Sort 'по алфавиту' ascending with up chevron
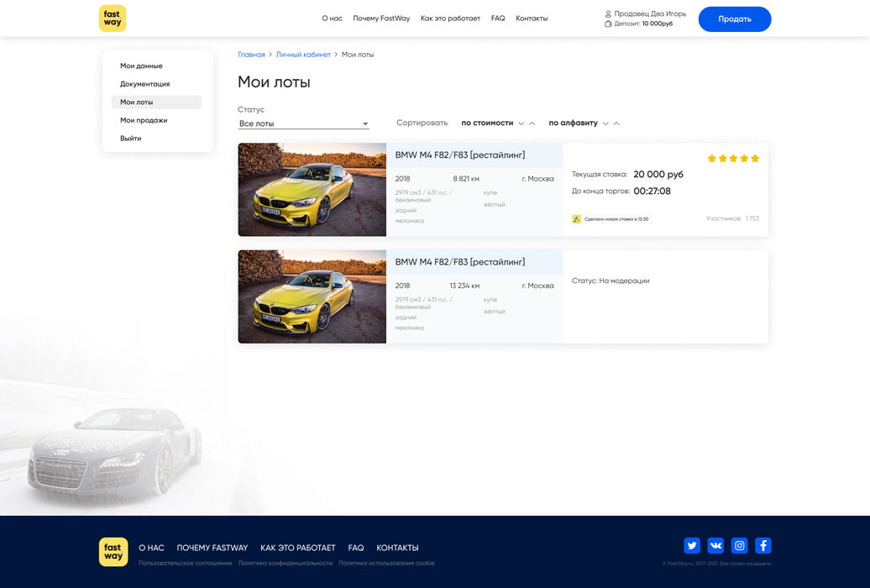Viewport: 870px width, 588px height. pos(616,123)
